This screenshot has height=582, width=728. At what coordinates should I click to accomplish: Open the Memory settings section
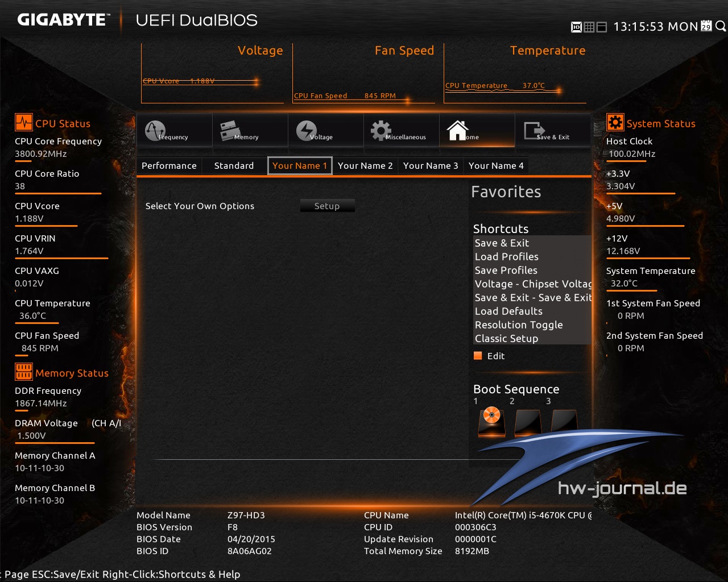pyautogui.click(x=250, y=131)
